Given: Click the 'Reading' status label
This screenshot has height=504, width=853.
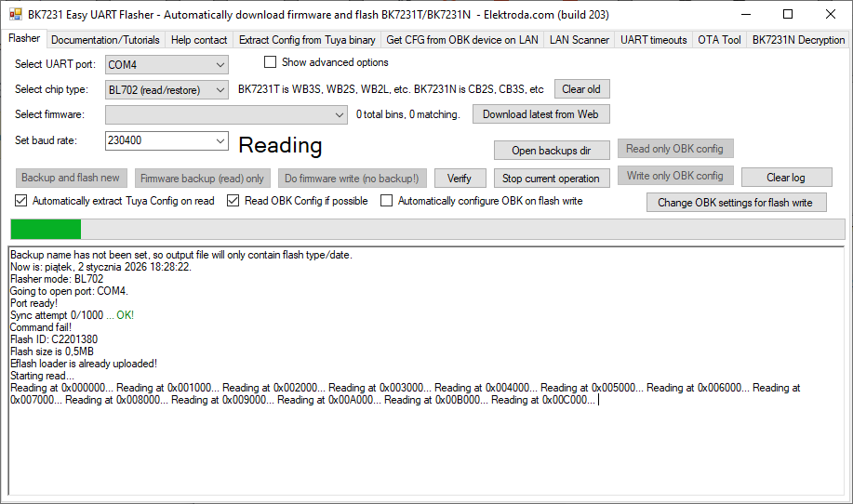Looking at the screenshot, I should tap(280, 145).
